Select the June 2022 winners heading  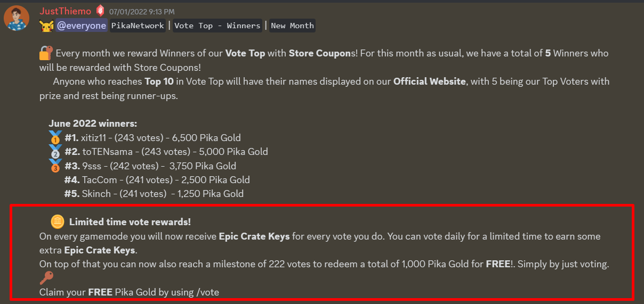tap(93, 124)
